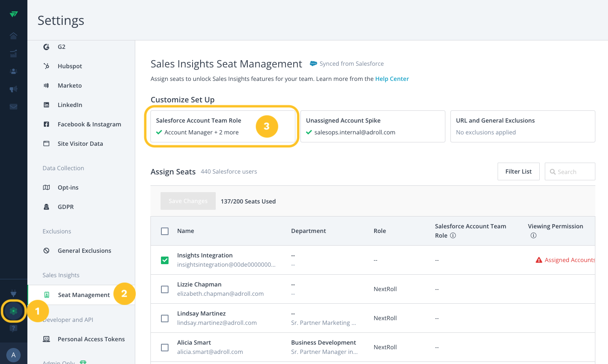Open the audiences people icon in left navigation
The width and height of the screenshot is (608, 364).
(13, 71)
